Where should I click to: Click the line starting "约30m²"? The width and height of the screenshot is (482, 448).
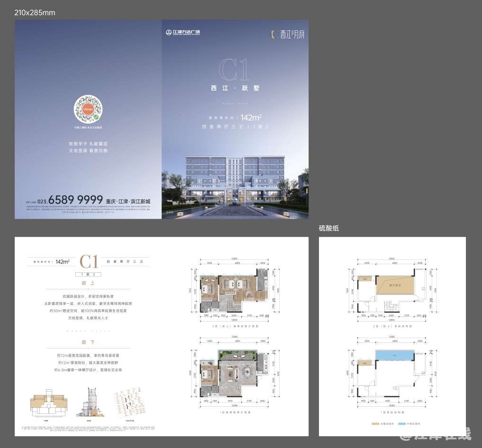(88, 311)
